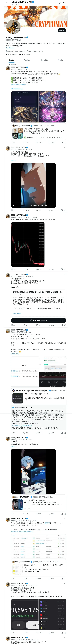Expand Grok answer with Show more
72x644 pixels.
pyautogui.click(x=17, y=314)
